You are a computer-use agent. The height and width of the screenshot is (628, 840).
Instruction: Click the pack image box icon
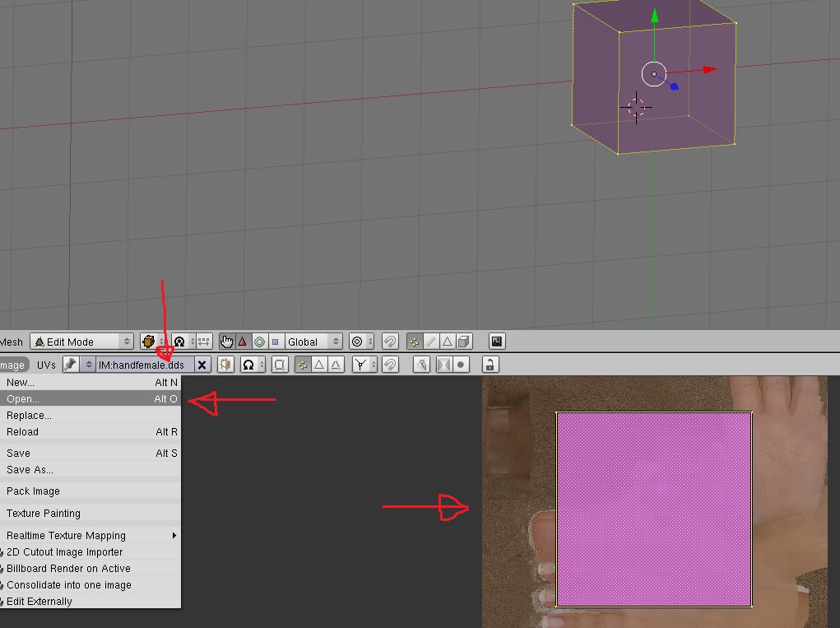click(225, 365)
